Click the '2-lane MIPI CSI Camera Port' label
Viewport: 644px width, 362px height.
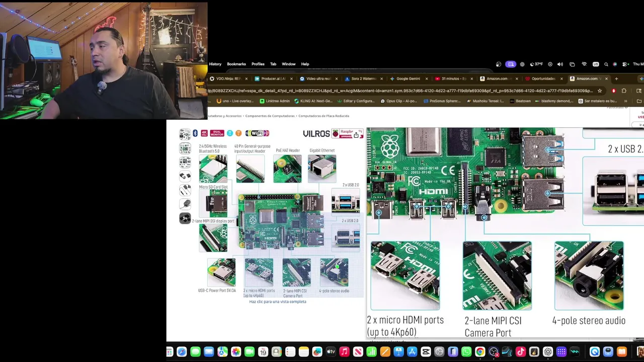click(x=493, y=326)
